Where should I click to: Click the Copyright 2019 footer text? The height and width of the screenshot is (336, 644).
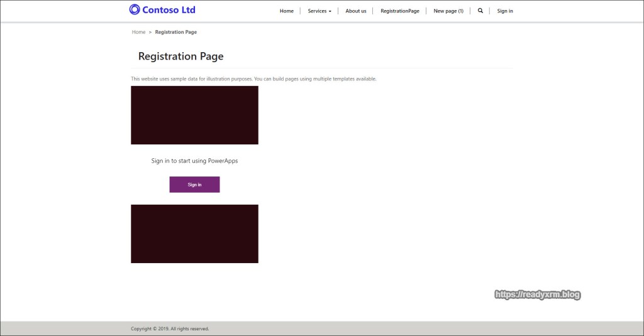(x=170, y=328)
